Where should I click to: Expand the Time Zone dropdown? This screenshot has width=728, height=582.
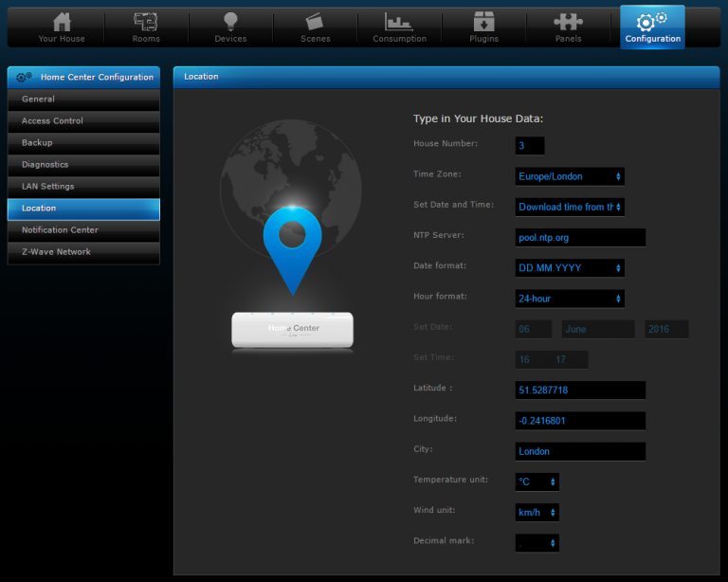[x=570, y=176]
